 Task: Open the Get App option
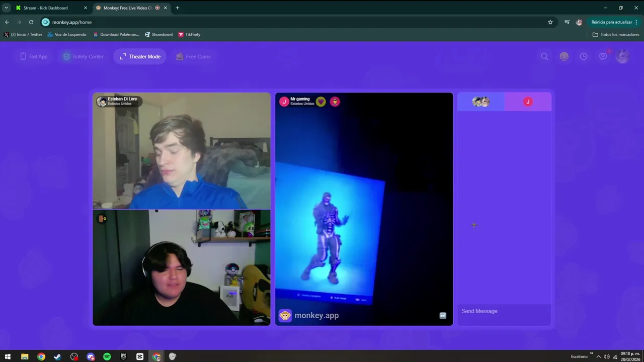click(x=34, y=56)
